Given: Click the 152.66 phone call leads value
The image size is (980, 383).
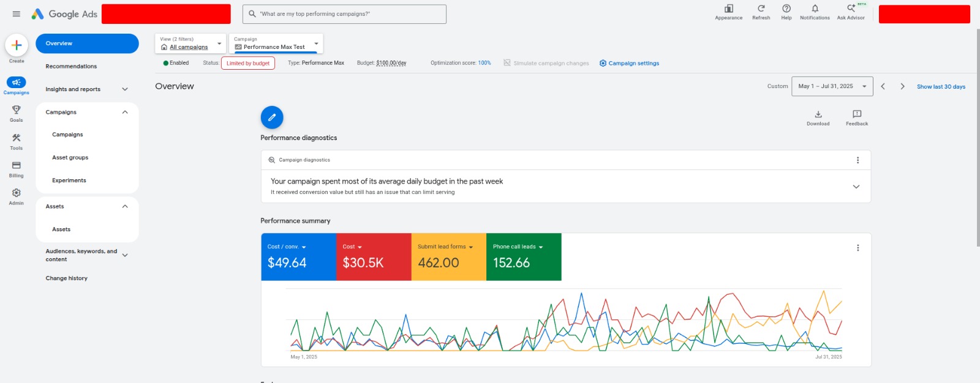Looking at the screenshot, I should (x=511, y=263).
